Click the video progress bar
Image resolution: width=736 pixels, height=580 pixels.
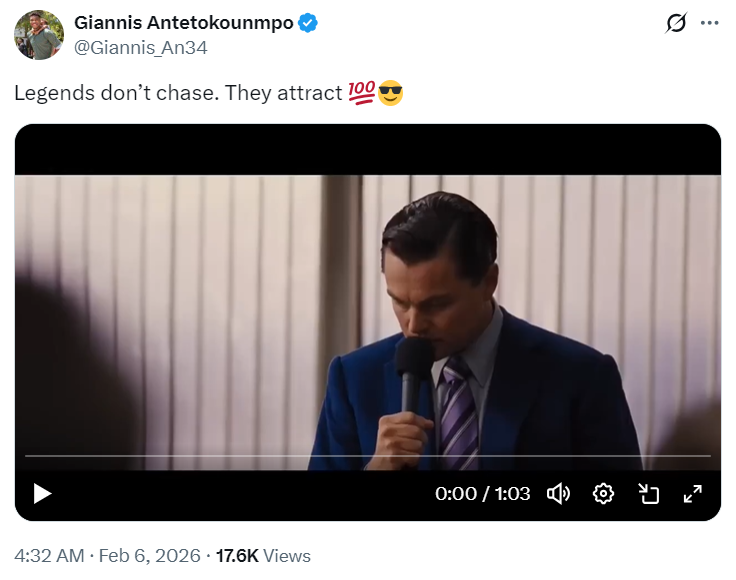coord(368,456)
